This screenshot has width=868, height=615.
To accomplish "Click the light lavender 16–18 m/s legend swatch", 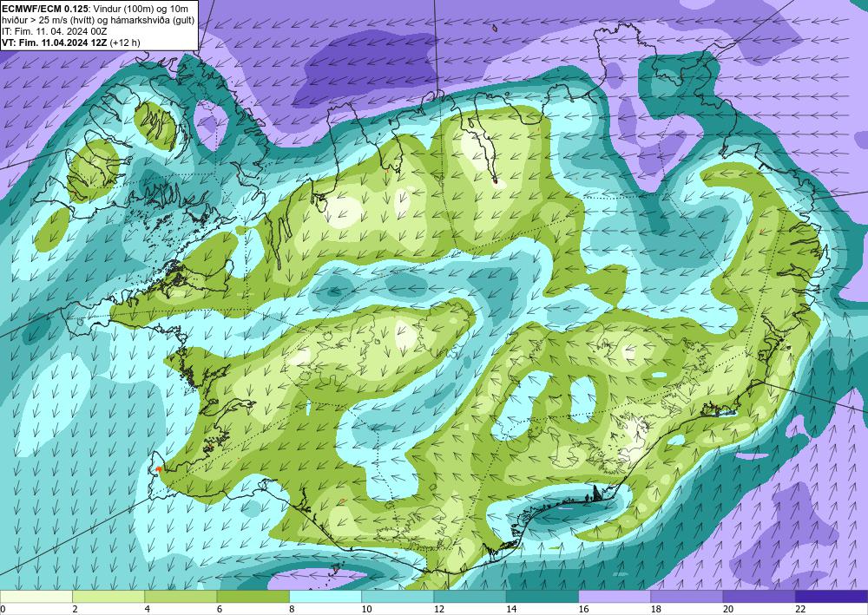I will coord(615,597).
